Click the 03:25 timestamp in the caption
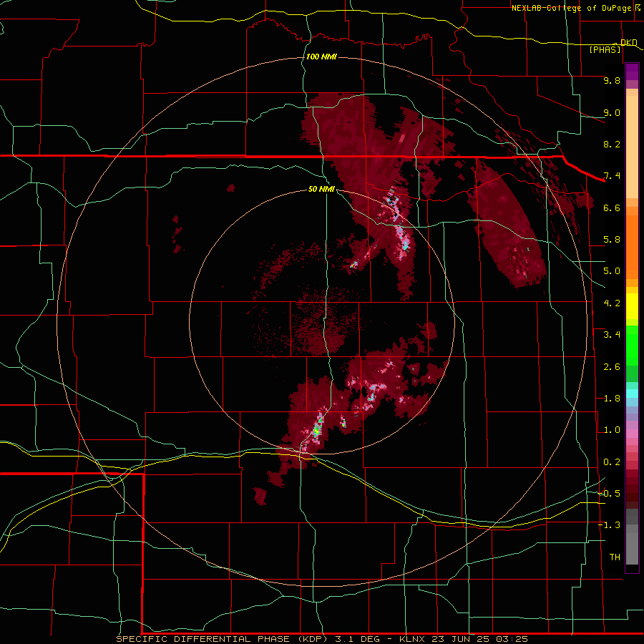The image size is (644, 644). (x=512, y=639)
